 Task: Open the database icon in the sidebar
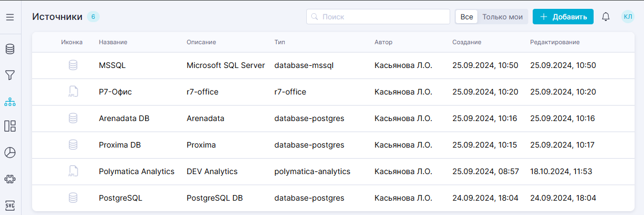pyautogui.click(x=10, y=50)
